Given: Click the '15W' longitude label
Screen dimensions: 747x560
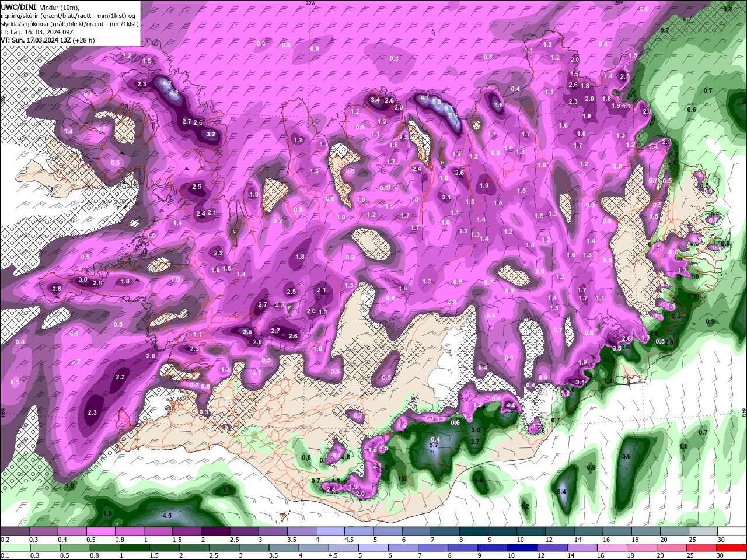Looking at the screenshot, I should [x=617, y=2].
